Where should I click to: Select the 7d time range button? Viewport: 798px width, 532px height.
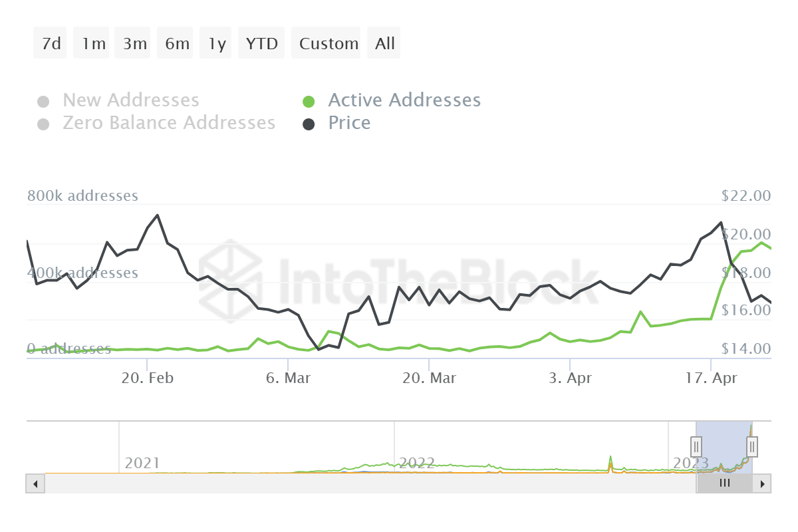tap(51, 44)
